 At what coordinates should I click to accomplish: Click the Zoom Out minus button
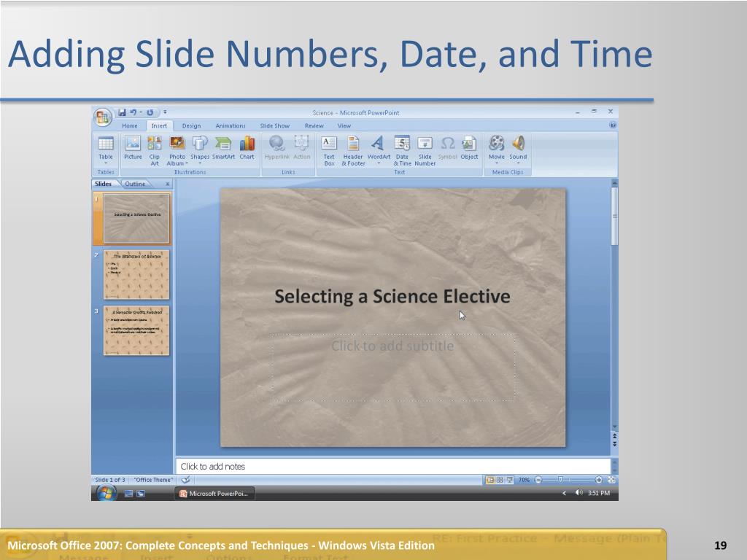[x=538, y=480]
